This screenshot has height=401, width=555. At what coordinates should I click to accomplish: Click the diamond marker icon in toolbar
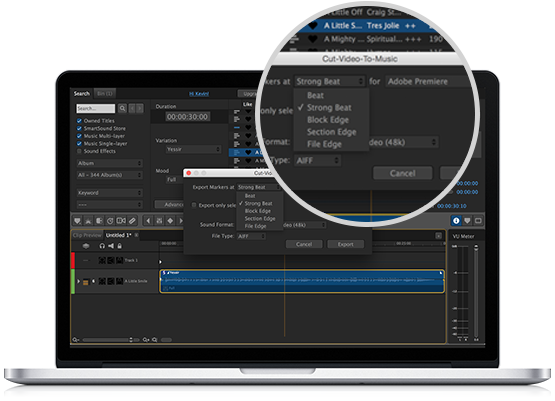click(170, 221)
